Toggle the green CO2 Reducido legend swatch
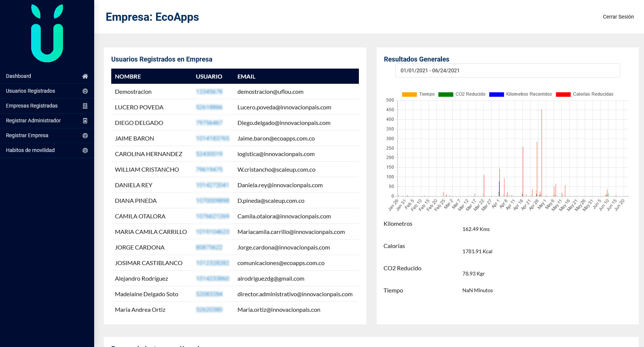Viewport: 644px width, 347px height. 446,94
